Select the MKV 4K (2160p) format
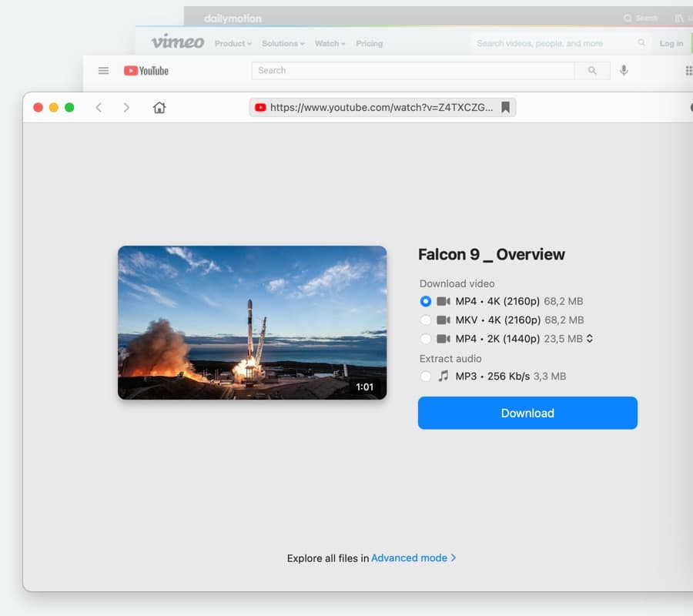 426,320
